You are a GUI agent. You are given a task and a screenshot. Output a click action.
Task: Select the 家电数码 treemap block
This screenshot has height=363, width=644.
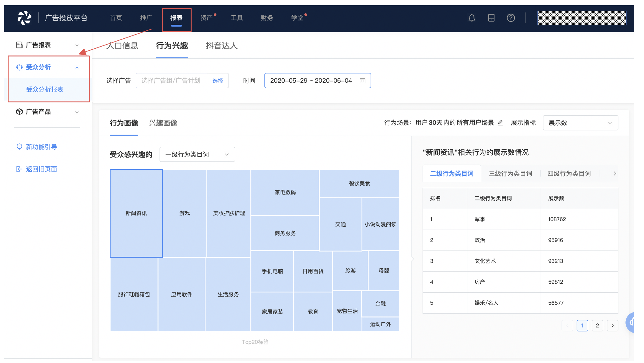(x=285, y=192)
